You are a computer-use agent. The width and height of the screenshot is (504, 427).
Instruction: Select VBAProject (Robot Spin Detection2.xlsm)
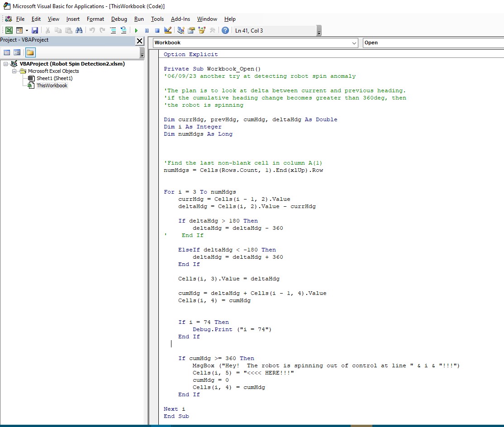pos(72,64)
